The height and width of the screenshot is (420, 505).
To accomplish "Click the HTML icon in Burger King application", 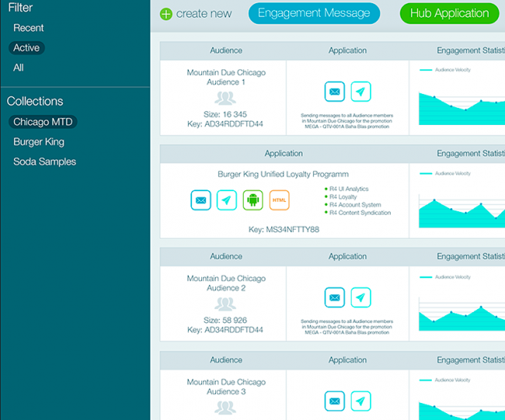I will [x=279, y=200].
